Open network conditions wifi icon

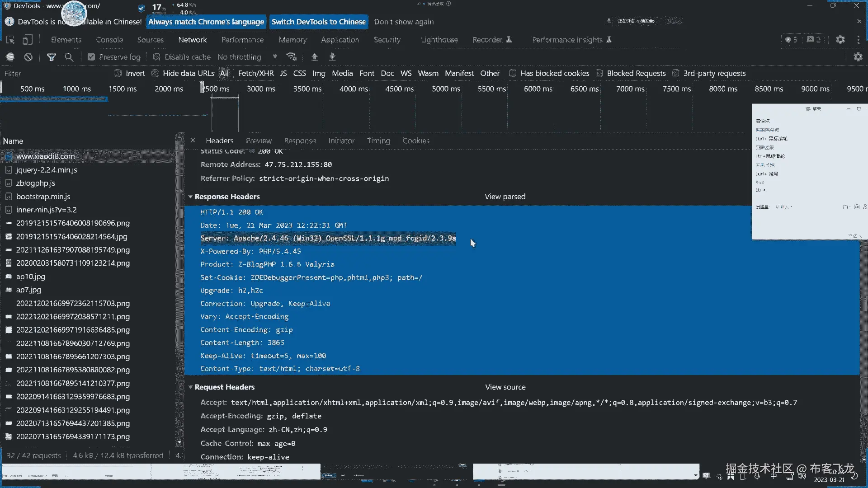(x=292, y=57)
